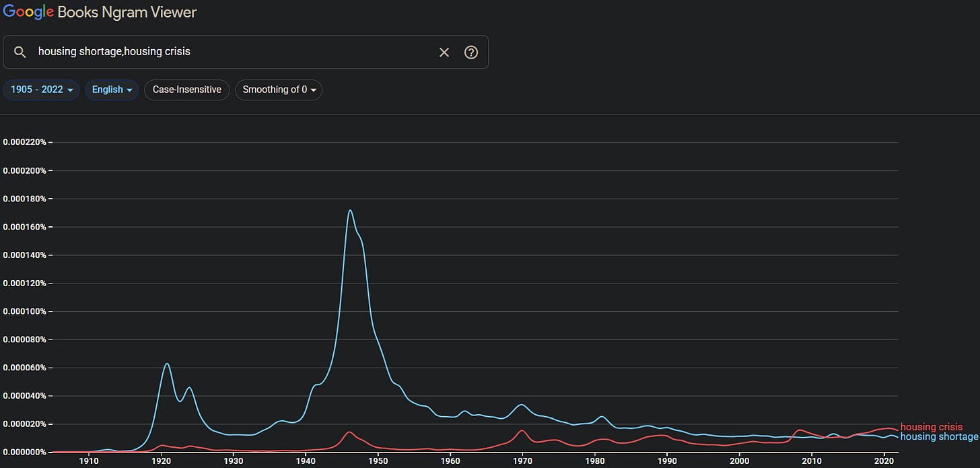Viewport: 980px width, 468px height.
Task: Clear the search query with X
Action: tap(444, 52)
